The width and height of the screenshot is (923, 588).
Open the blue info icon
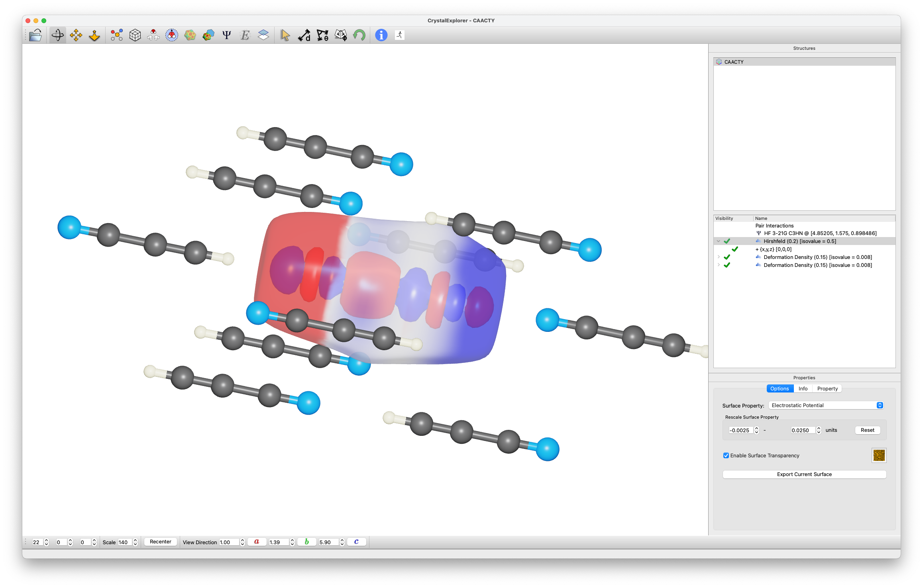pyautogui.click(x=381, y=35)
